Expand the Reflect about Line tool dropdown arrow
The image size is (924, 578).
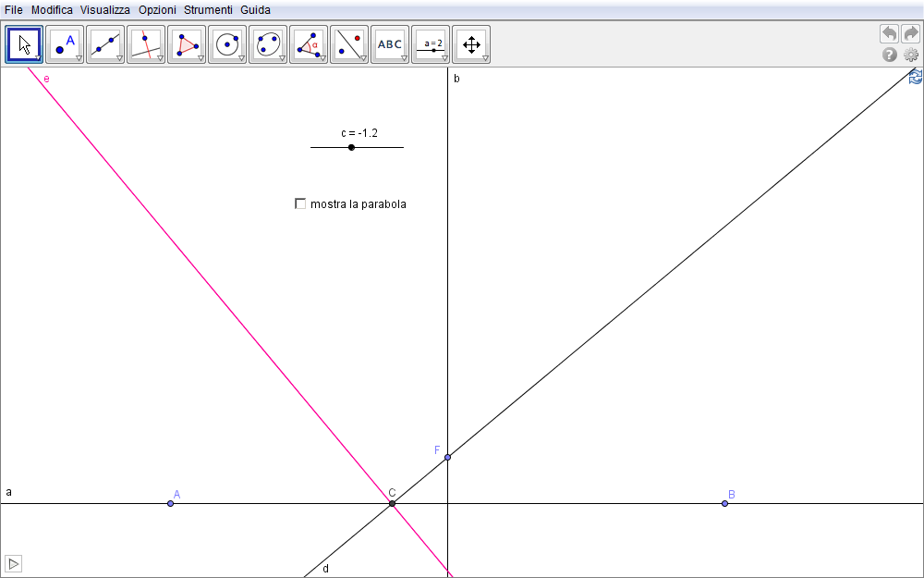[363, 58]
